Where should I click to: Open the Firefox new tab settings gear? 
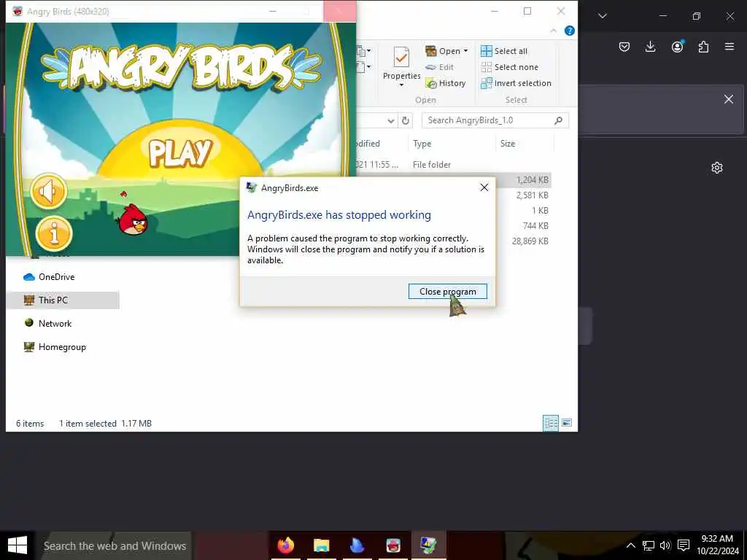[716, 168]
